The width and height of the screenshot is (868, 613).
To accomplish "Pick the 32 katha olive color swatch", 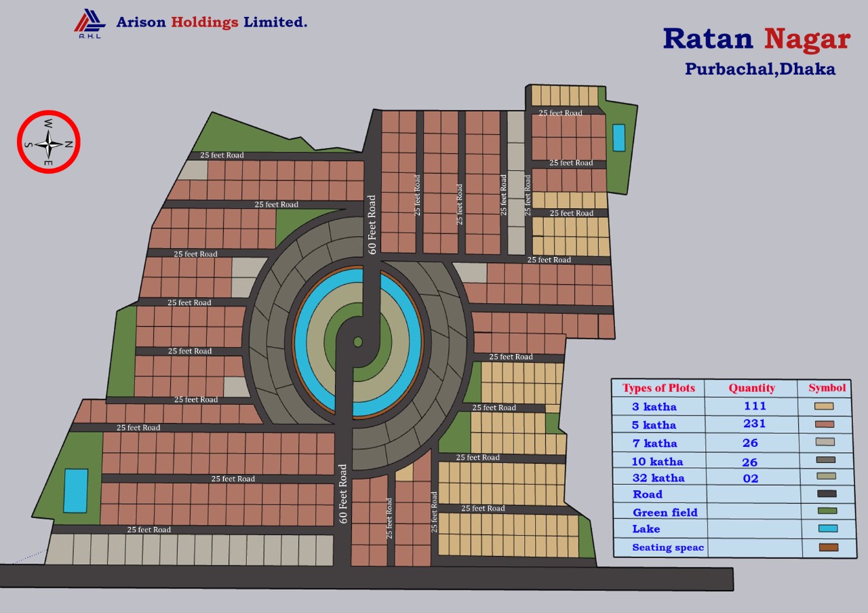I will tap(827, 477).
